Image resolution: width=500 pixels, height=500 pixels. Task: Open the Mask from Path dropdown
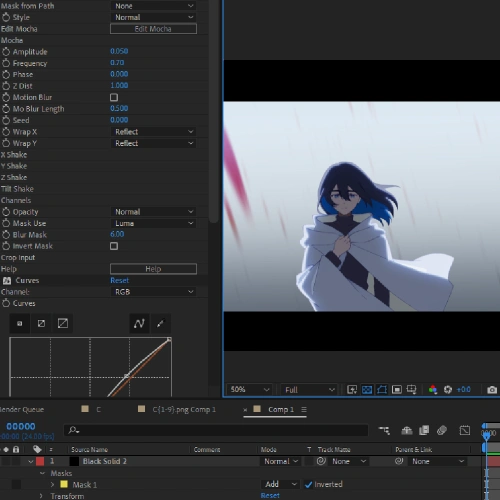(153, 6)
